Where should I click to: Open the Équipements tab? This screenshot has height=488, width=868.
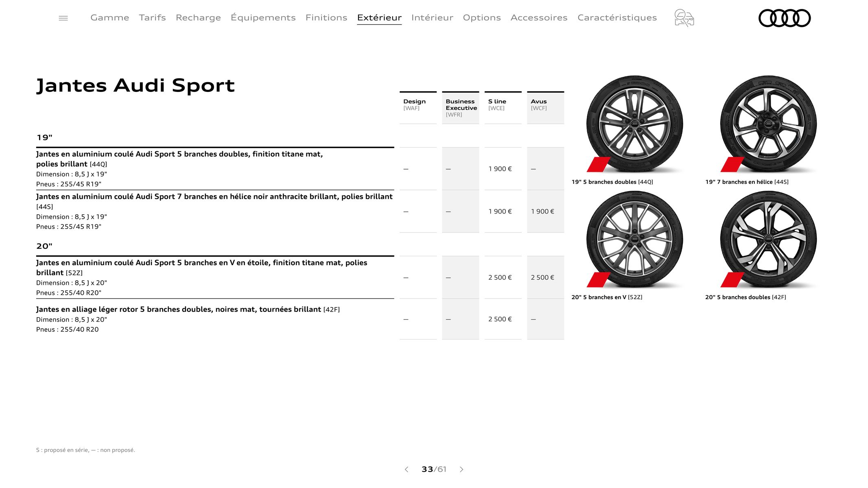263,17
